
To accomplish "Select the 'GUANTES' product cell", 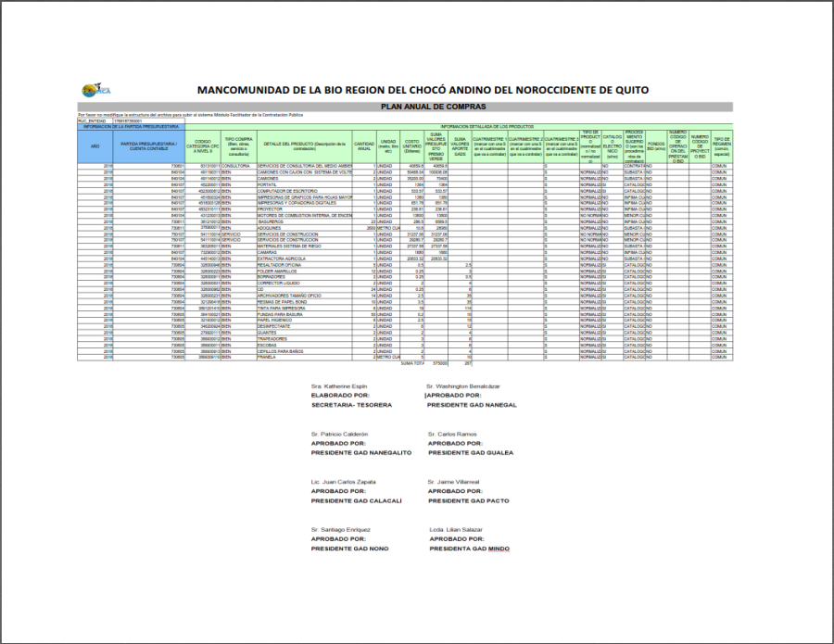I will [305, 333].
